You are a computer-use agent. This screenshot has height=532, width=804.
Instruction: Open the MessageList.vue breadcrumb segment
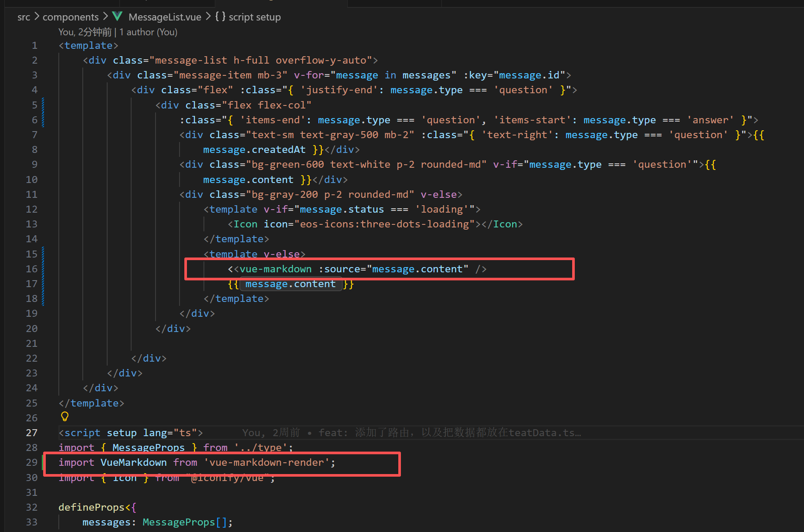[x=165, y=17]
